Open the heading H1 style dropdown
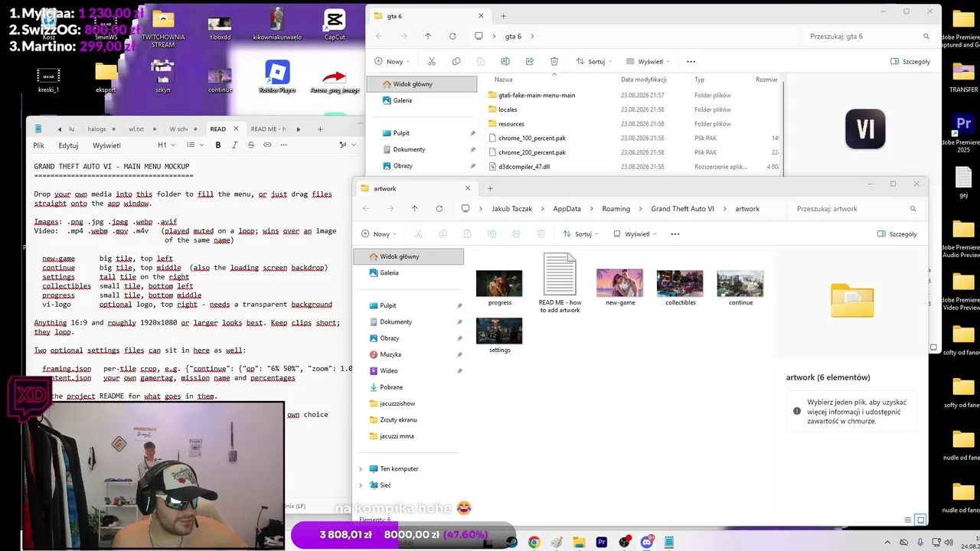 (166, 145)
